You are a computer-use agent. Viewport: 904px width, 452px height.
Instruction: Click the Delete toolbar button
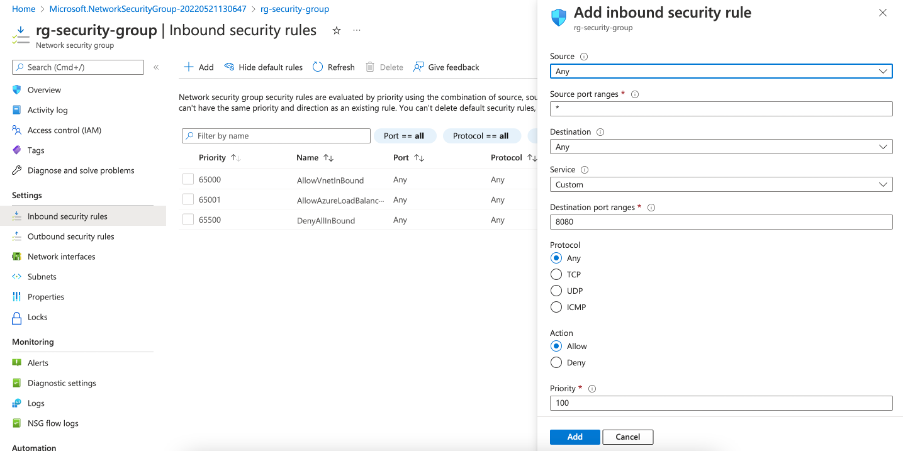385,67
